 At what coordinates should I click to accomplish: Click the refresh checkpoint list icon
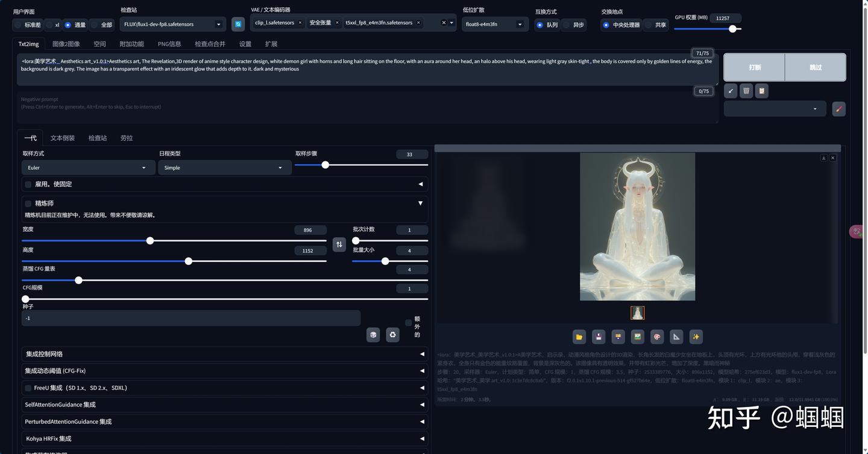238,24
